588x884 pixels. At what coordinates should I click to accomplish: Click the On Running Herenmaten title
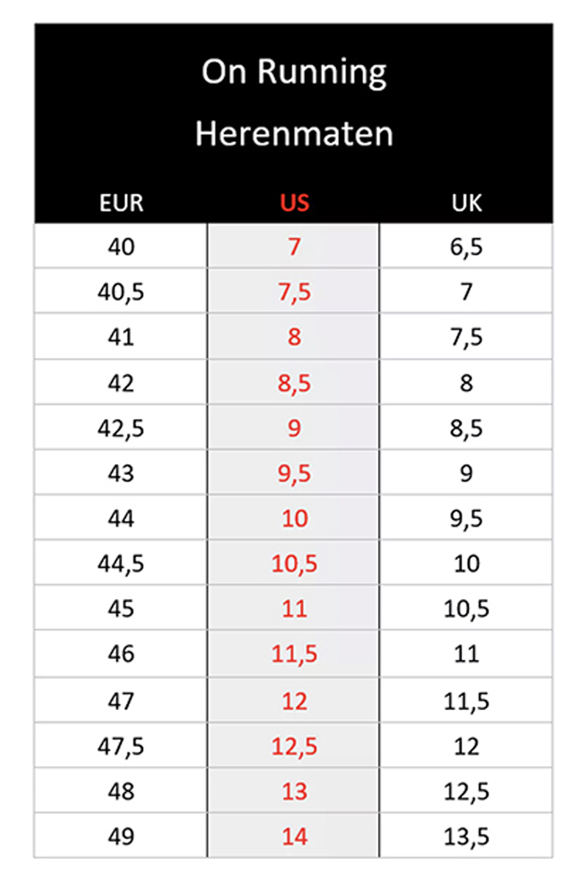294,103
